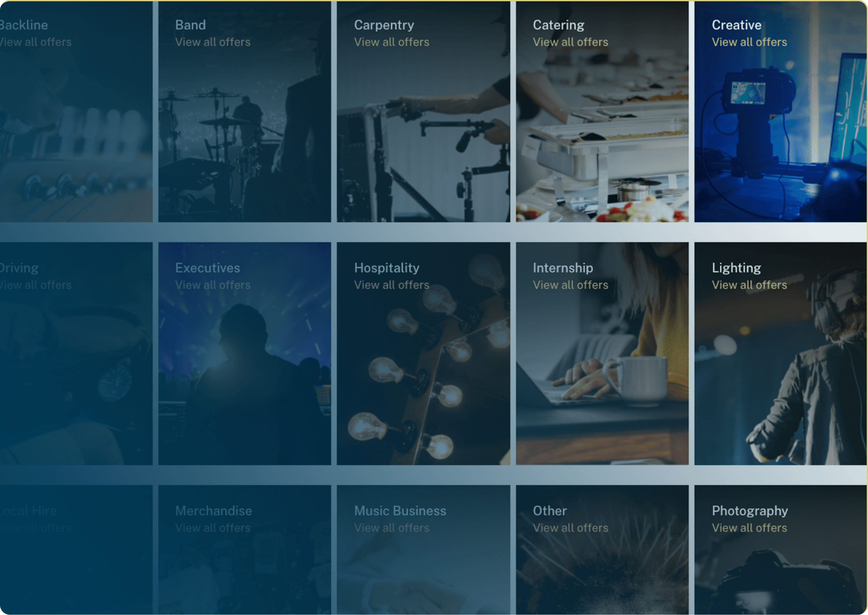Click the Hospitality light bulbs image

pyautogui.click(x=423, y=379)
